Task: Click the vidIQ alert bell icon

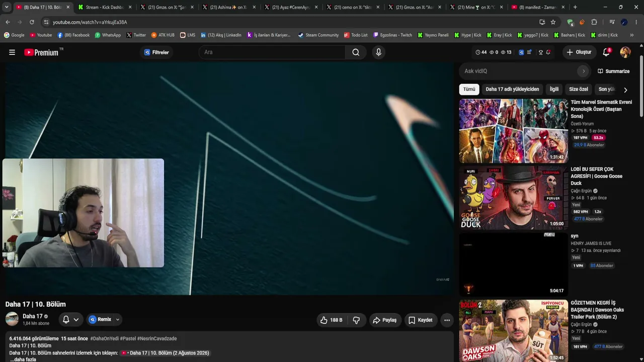Action: (548, 52)
